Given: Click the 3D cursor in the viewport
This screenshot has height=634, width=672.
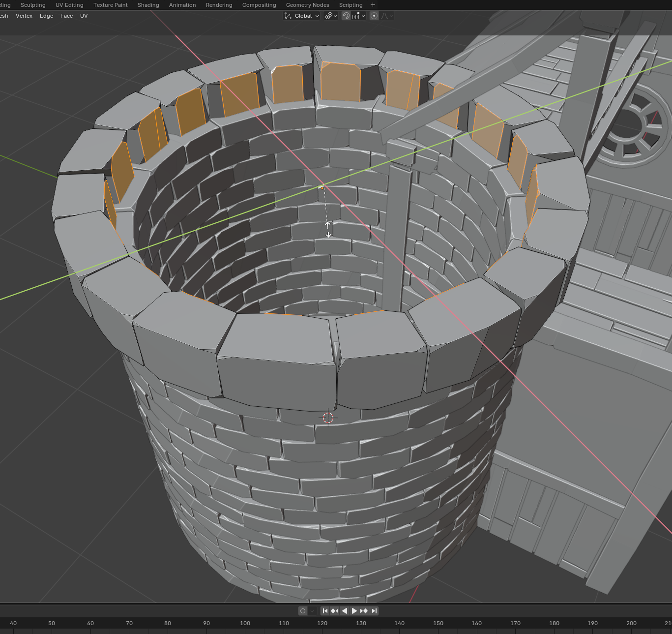Looking at the screenshot, I should point(328,418).
